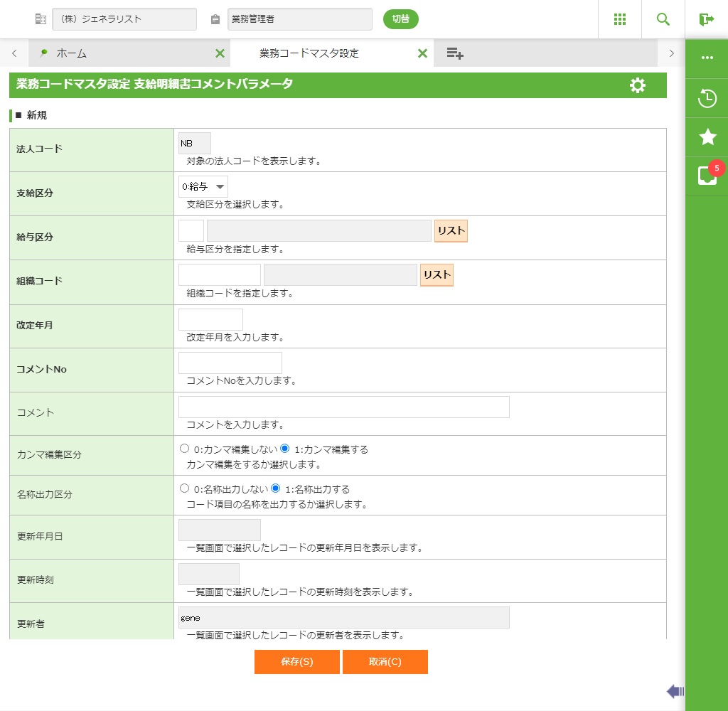Click the search magnifier icon

click(663, 19)
